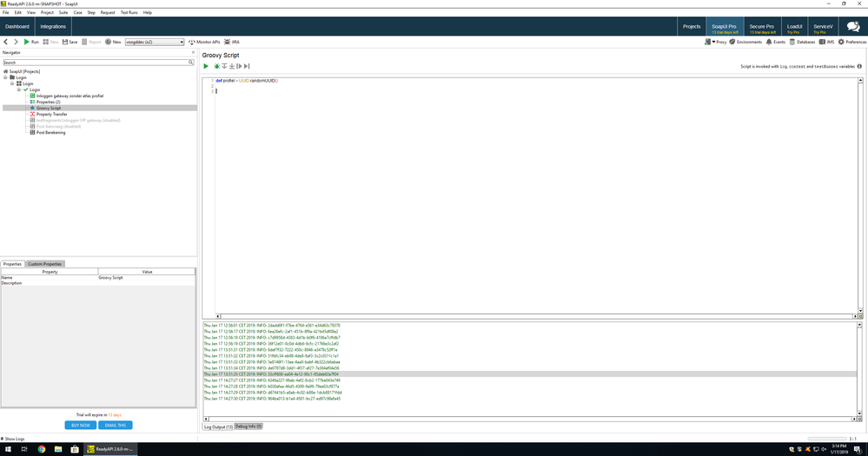Screen dimensions: 868x456
Task: Open the voogddev environment dropdown
Action: coord(155,42)
